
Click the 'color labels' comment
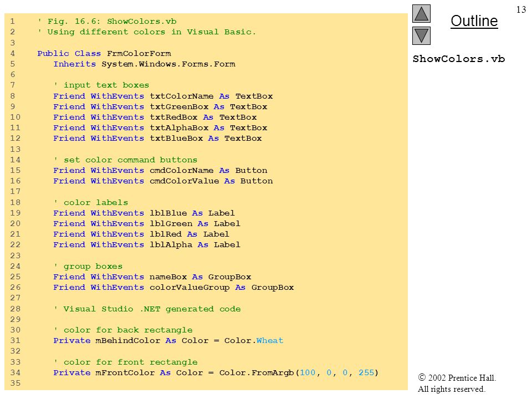click(x=91, y=203)
